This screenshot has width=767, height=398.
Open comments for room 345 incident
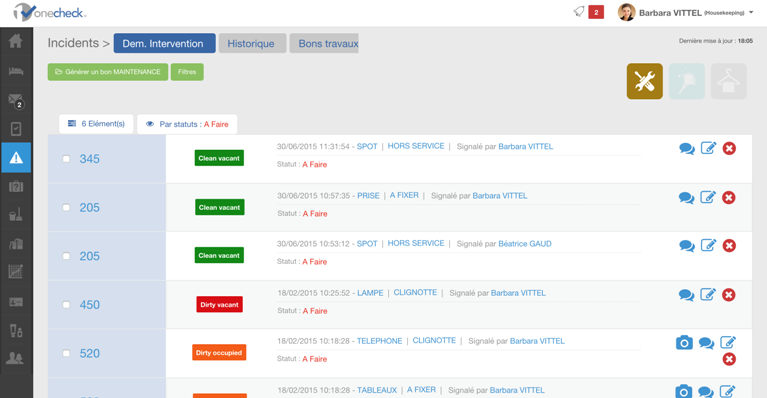tap(687, 149)
